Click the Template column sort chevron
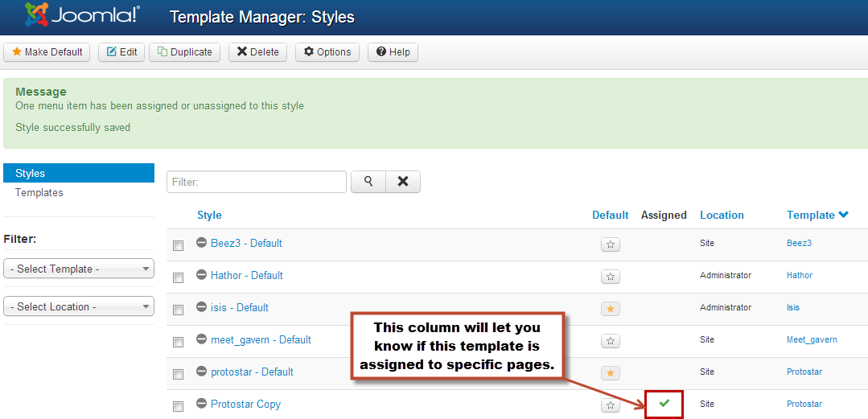Viewport: 868px width, 419px height. point(844,215)
